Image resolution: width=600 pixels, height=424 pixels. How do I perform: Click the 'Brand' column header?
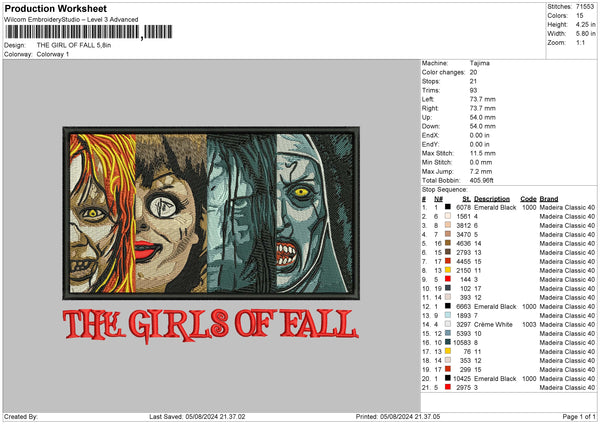click(549, 199)
